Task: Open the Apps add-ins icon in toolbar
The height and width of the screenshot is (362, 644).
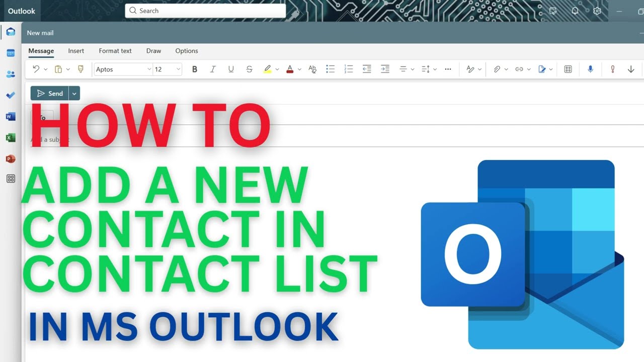Action: point(568,69)
